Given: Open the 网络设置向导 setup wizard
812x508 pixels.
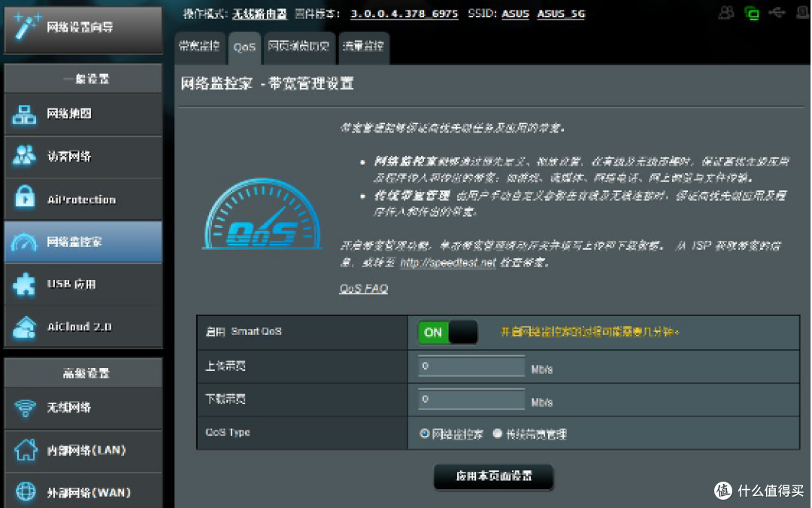Looking at the screenshot, I should coord(83,29).
